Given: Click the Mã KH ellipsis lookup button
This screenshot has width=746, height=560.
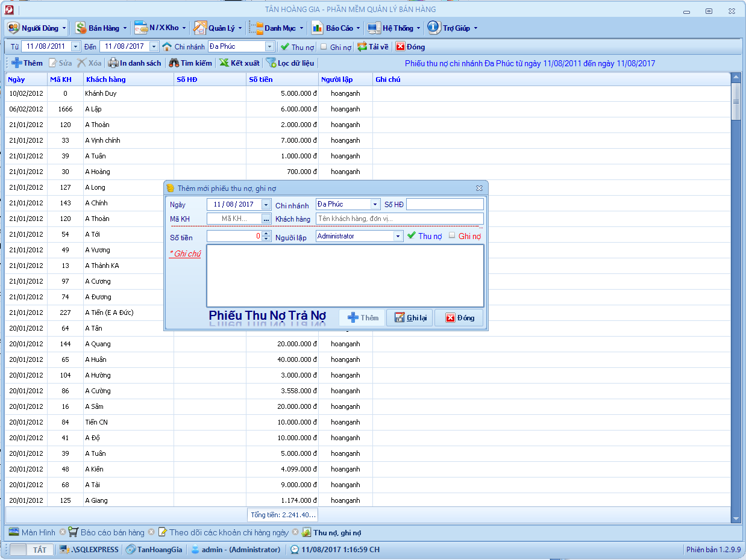Looking at the screenshot, I should (x=266, y=219).
